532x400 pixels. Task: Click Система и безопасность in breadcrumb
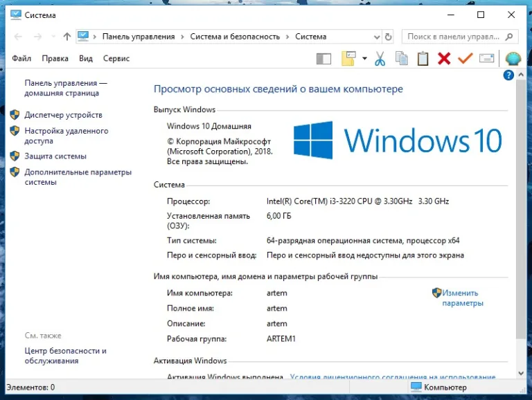tap(235, 37)
